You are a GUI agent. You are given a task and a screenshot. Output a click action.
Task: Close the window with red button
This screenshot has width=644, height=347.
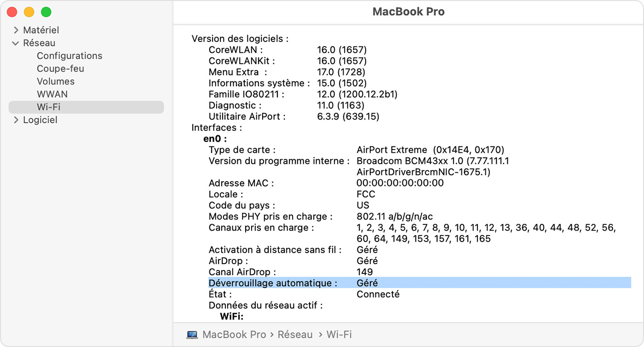point(12,12)
